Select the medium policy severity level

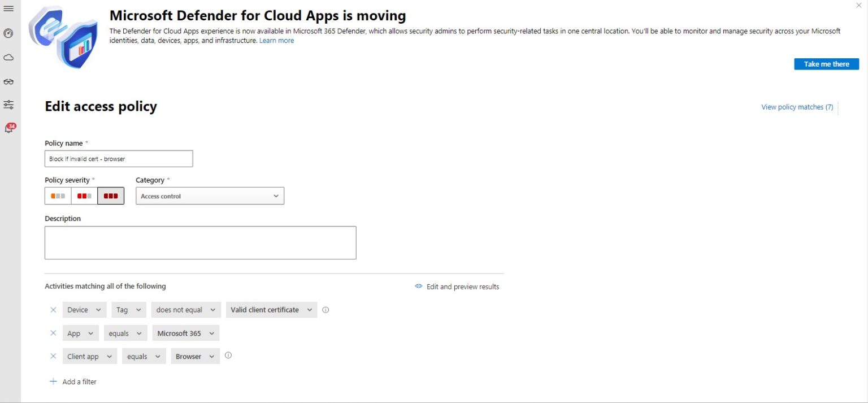[84, 195]
